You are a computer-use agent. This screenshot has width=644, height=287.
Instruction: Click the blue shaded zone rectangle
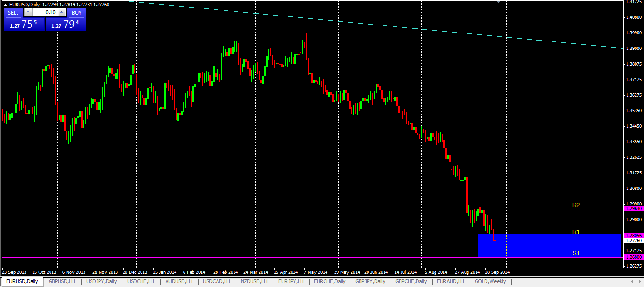(x=551, y=246)
